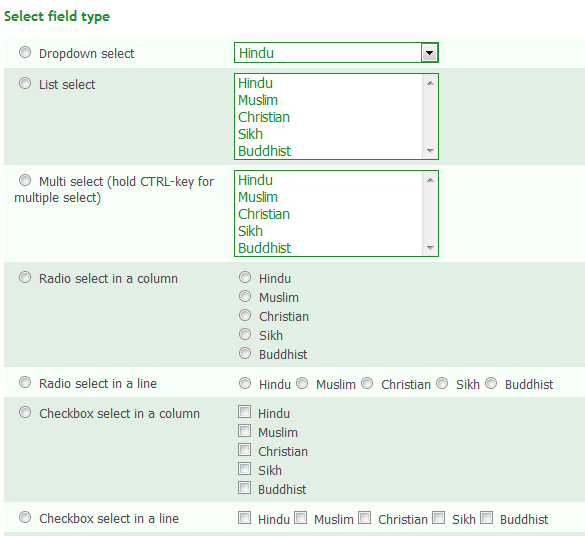Image resolution: width=585 pixels, height=536 pixels.
Task: Select Radio select in a column option
Action: click(25, 278)
